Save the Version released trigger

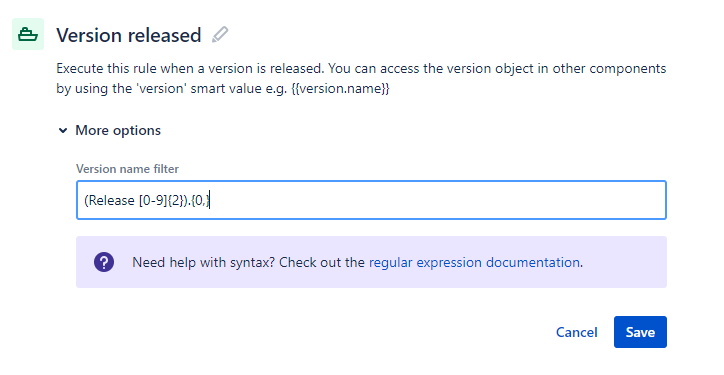click(640, 332)
